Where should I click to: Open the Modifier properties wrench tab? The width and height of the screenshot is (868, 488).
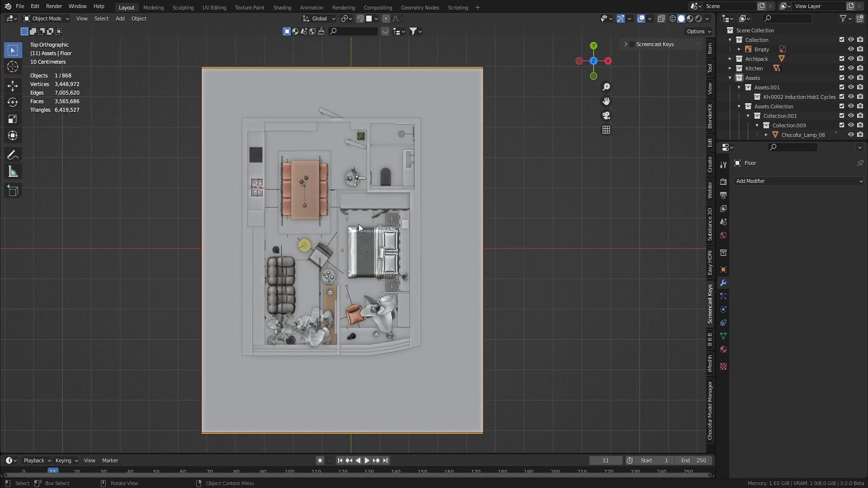coord(723,283)
